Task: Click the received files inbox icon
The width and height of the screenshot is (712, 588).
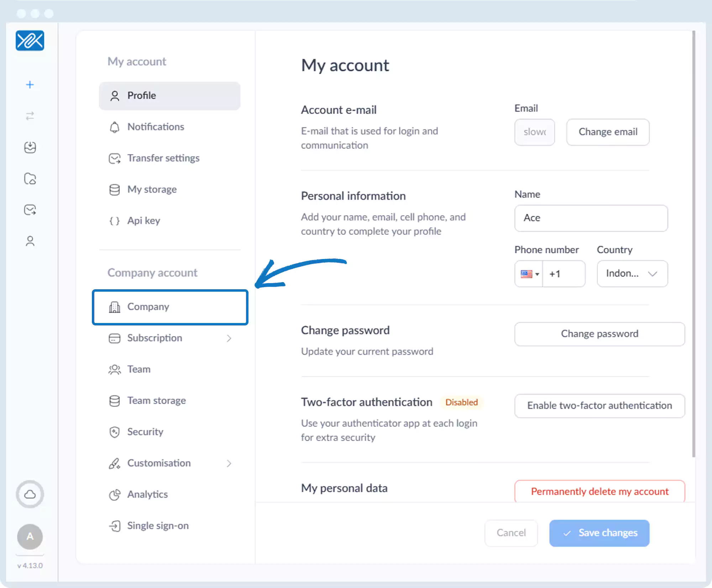Action: pyautogui.click(x=30, y=147)
